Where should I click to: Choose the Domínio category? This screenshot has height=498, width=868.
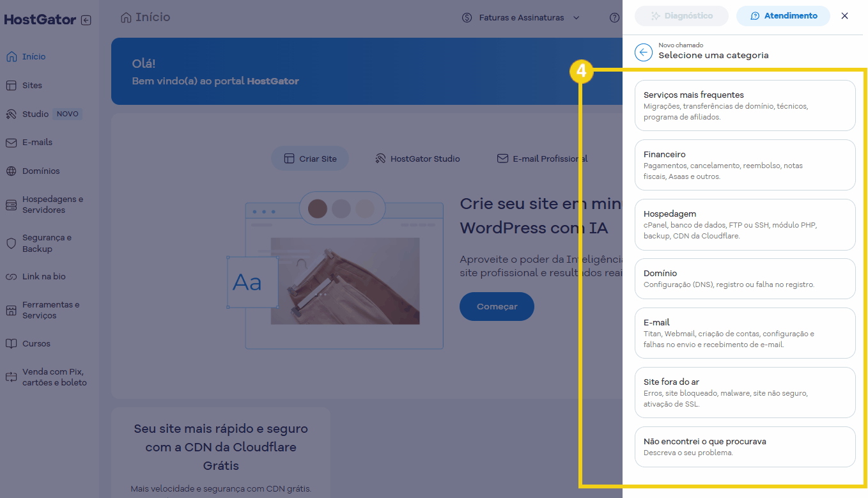(745, 279)
